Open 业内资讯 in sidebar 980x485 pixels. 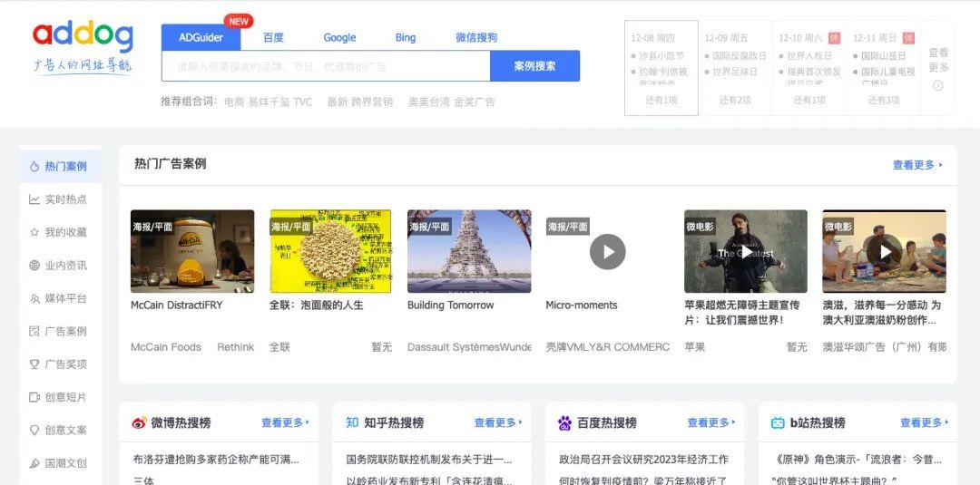point(61,266)
